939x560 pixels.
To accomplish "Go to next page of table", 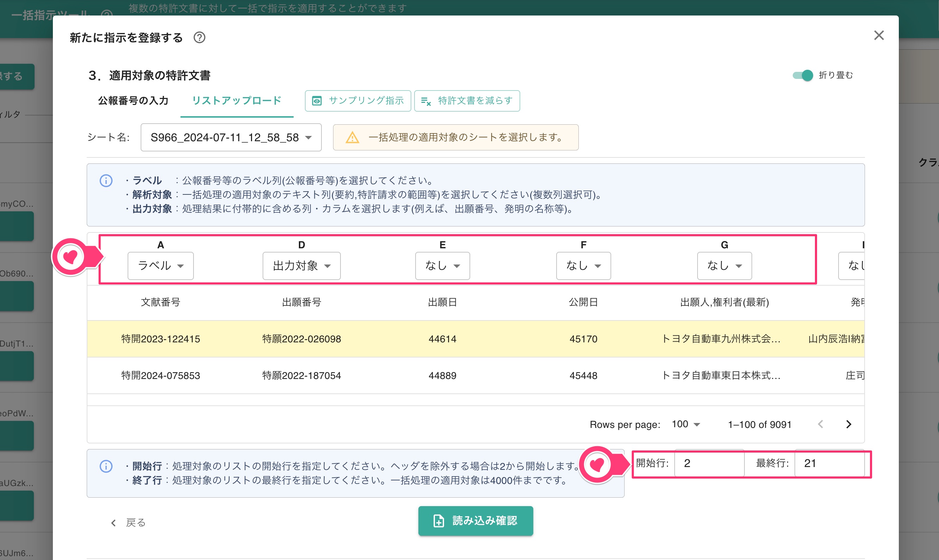I will click(849, 424).
